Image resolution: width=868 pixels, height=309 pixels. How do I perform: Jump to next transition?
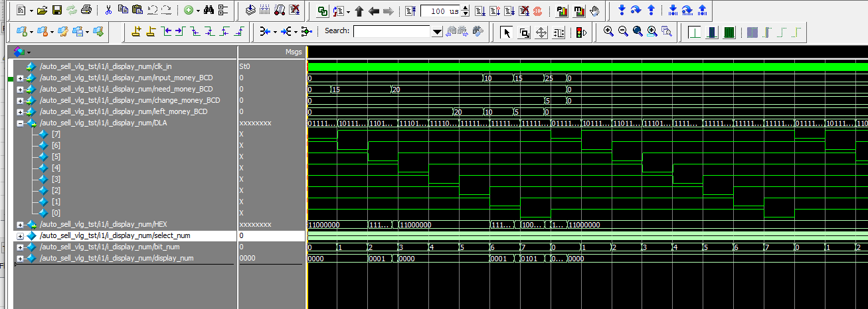coord(180,31)
